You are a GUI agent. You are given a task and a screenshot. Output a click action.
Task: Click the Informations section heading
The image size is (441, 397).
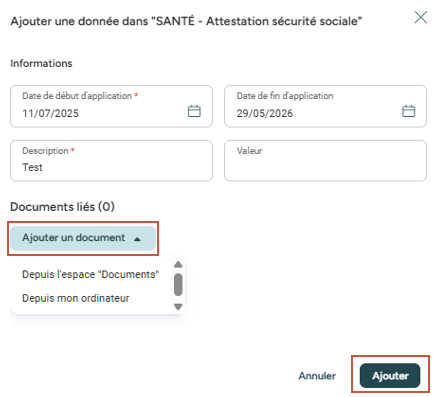coord(41,63)
